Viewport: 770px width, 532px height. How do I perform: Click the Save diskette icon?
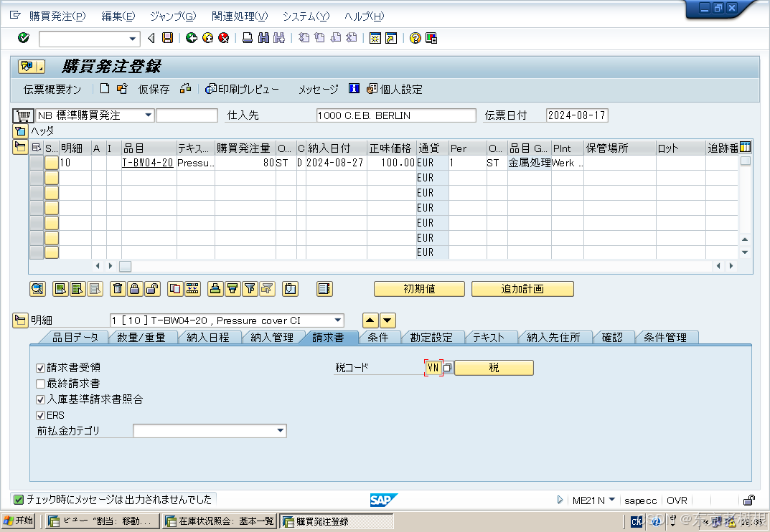click(x=167, y=38)
